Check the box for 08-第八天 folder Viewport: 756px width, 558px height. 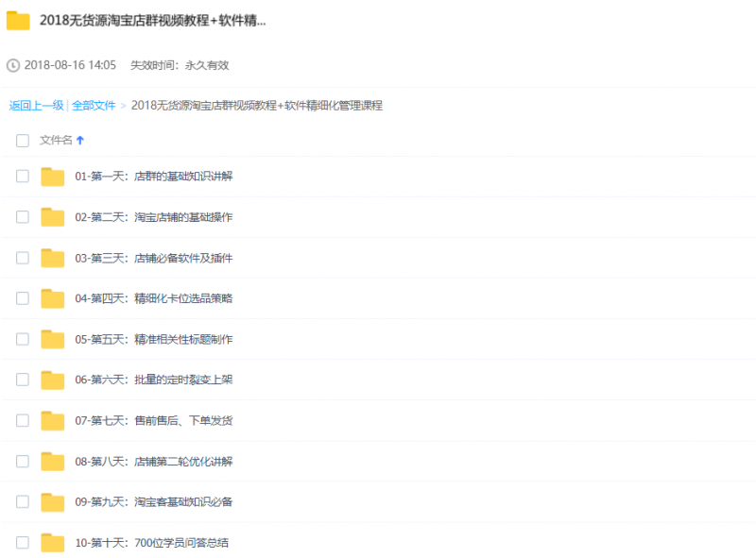23,461
